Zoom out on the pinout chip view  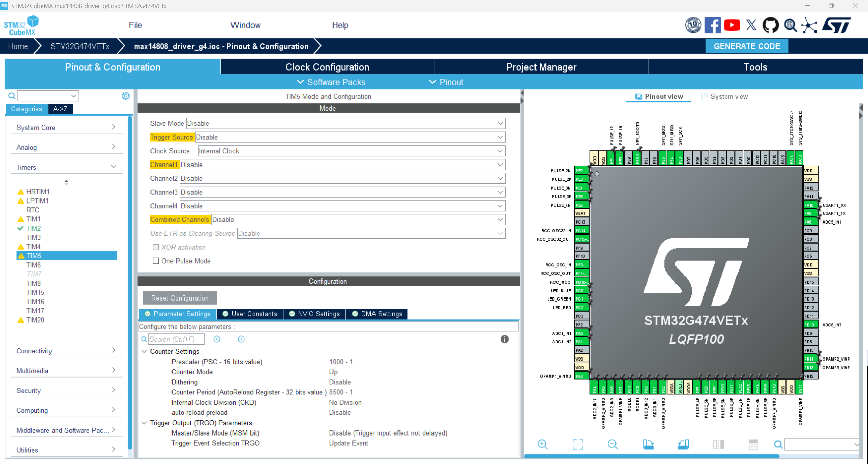click(612, 444)
